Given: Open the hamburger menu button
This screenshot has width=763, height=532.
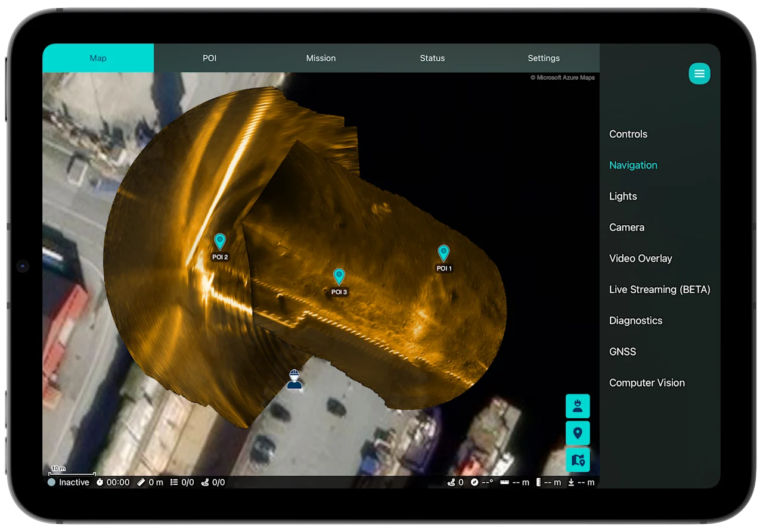Looking at the screenshot, I should click(699, 73).
